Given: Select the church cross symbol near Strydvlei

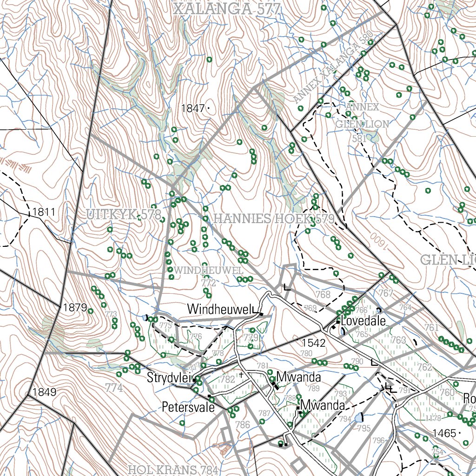Looking at the screenshot, I should click(241, 374).
